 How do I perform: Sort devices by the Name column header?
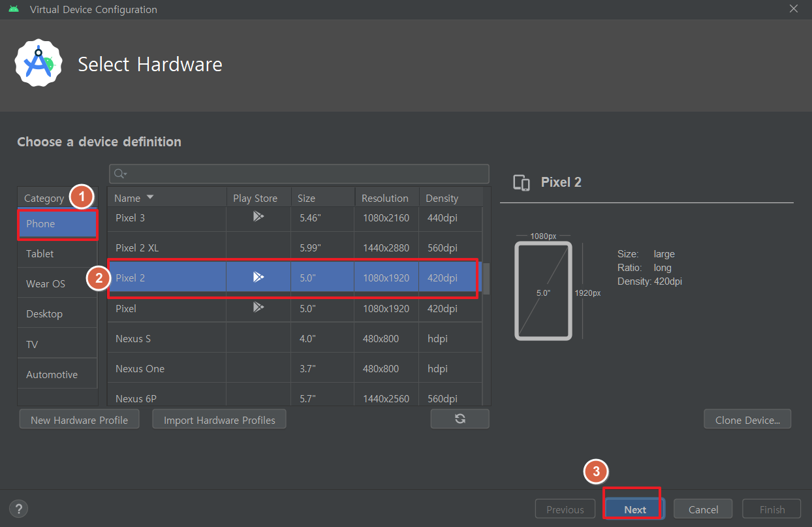[x=166, y=198]
